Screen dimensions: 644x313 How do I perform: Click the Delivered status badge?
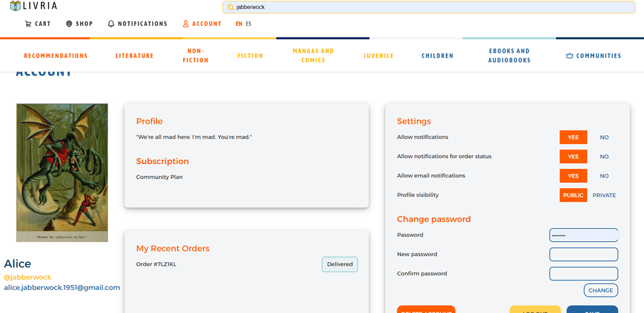coord(340,264)
